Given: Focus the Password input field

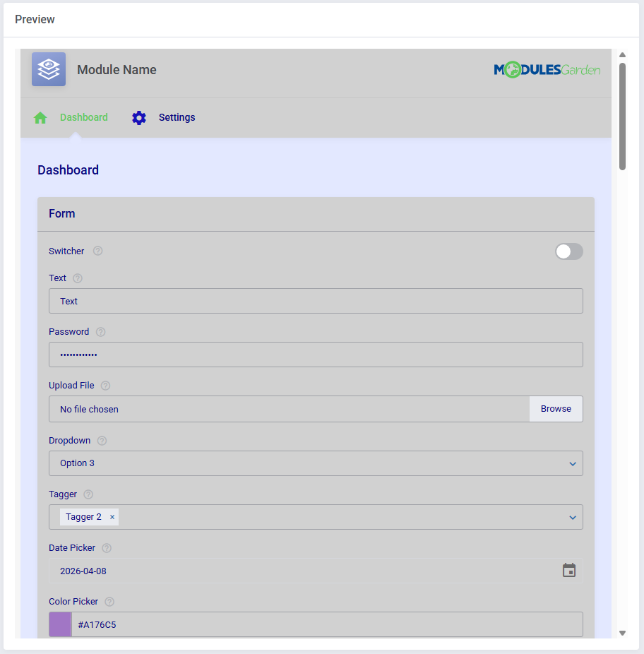Looking at the screenshot, I should tap(316, 355).
